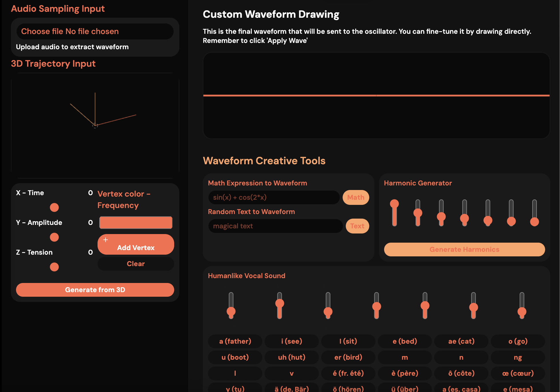Open the Vertex color Frequency swatch
Image resolution: width=560 pixels, height=392 pixels.
[x=136, y=222]
